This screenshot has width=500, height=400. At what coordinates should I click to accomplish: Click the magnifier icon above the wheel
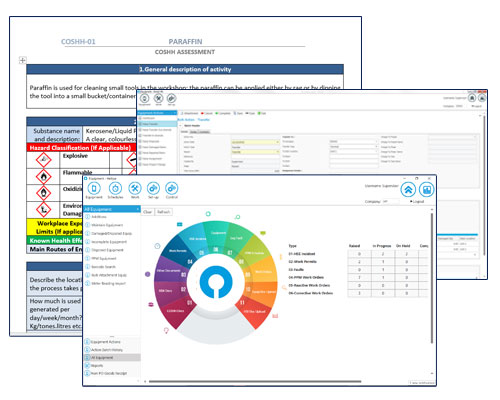tap(237, 217)
